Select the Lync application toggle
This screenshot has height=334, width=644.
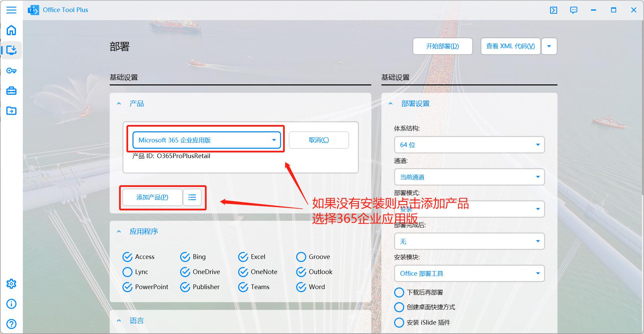(127, 272)
